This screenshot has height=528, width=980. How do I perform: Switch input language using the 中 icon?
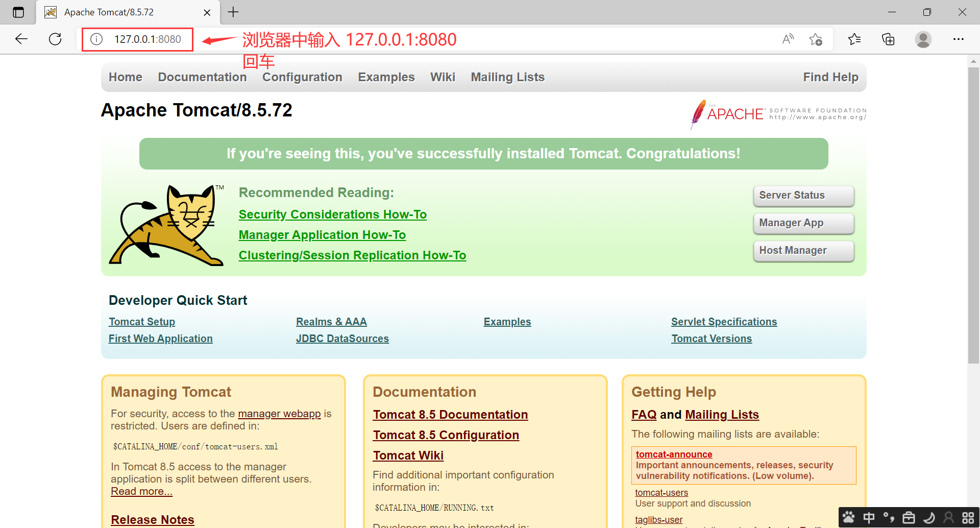pos(869,518)
